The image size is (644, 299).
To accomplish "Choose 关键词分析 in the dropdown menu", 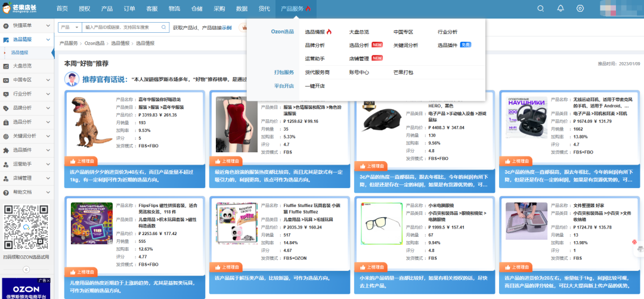I will pyautogui.click(x=406, y=45).
